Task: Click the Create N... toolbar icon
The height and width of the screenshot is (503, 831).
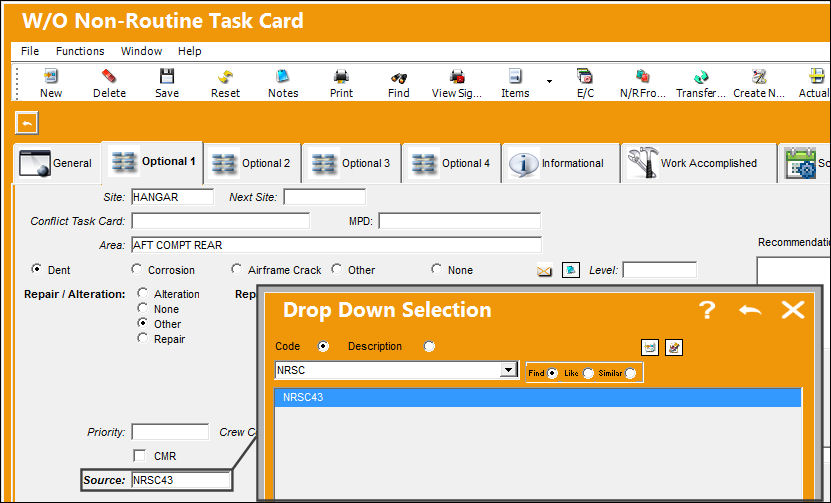Action: (x=759, y=77)
